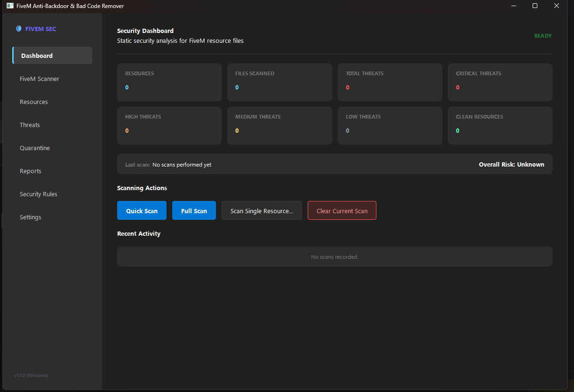574x392 pixels.
Task: Click the FIVEM SEC brand text
Action: click(x=40, y=29)
